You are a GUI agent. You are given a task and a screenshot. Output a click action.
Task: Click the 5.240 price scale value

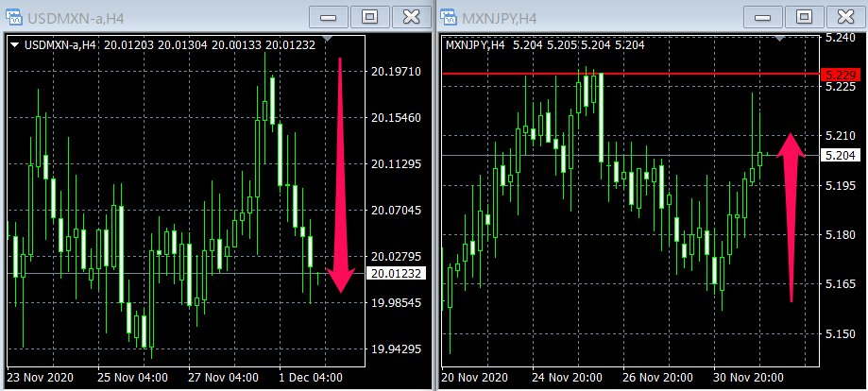(x=841, y=37)
